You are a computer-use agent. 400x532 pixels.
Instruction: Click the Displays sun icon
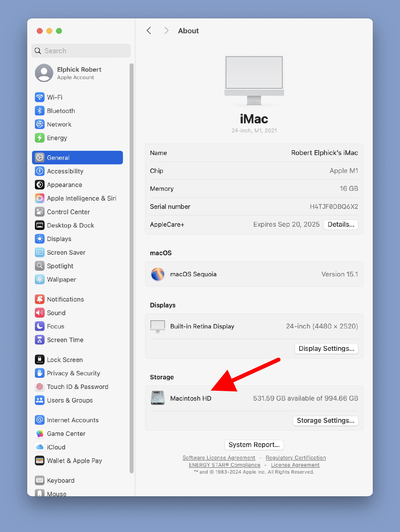pos(40,239)
